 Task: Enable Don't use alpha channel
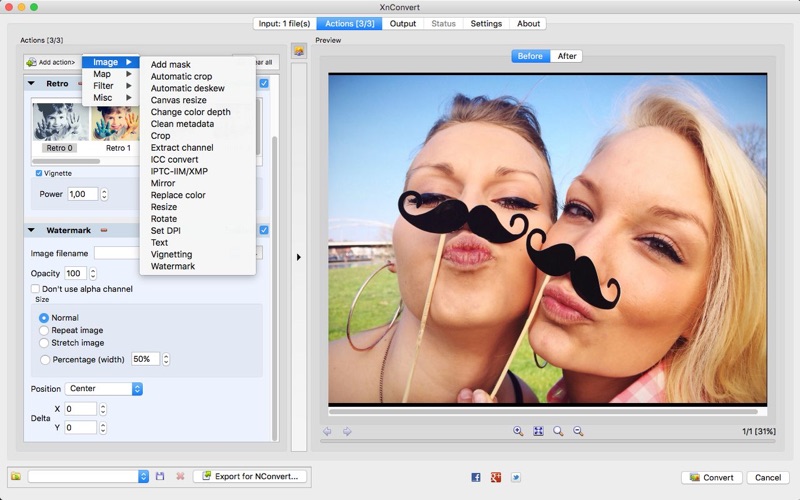pyautogui.click(x=36, y=289)
